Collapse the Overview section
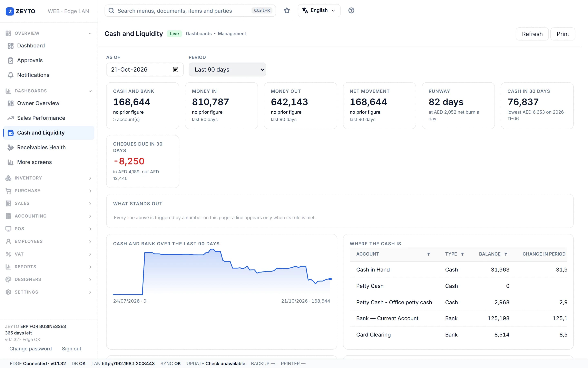Viewport: 588px width, 368px height. pos(49,33)
